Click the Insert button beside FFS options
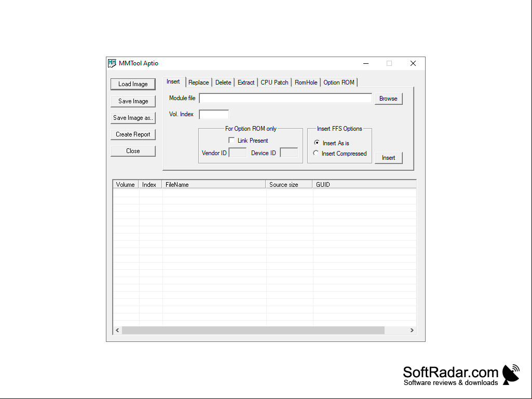 click(x=388, y=158)
